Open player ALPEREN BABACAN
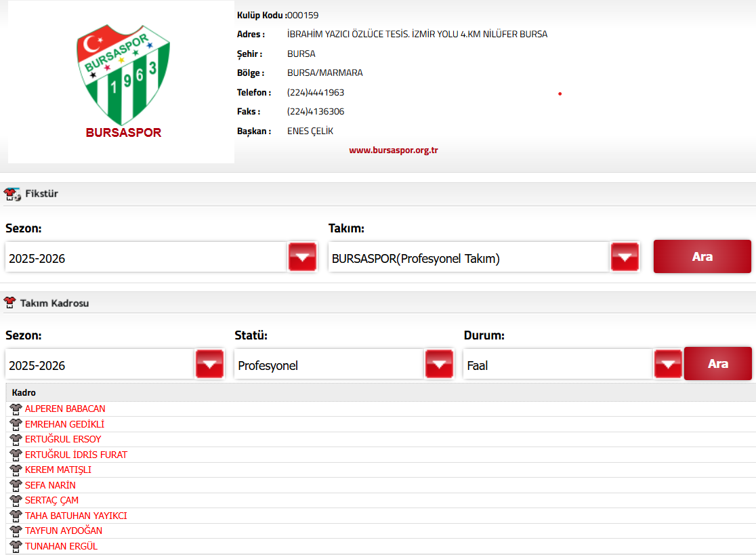Viewport: 756px width, 559px height. (65, 409)
